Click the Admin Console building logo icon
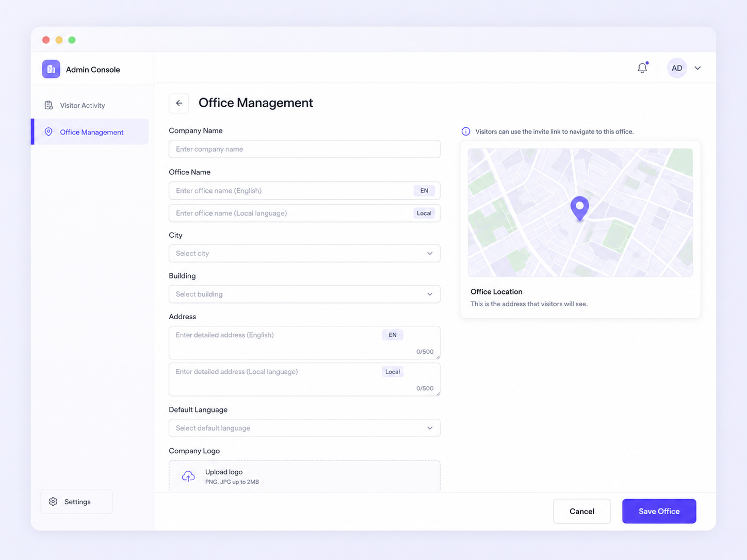Viewport: 747px width, 560px height. click(x=51, y=69)
